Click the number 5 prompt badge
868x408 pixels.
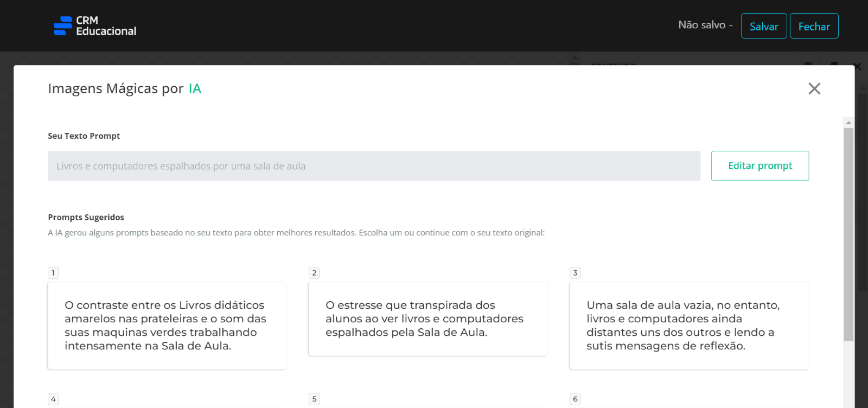point(314,399)
